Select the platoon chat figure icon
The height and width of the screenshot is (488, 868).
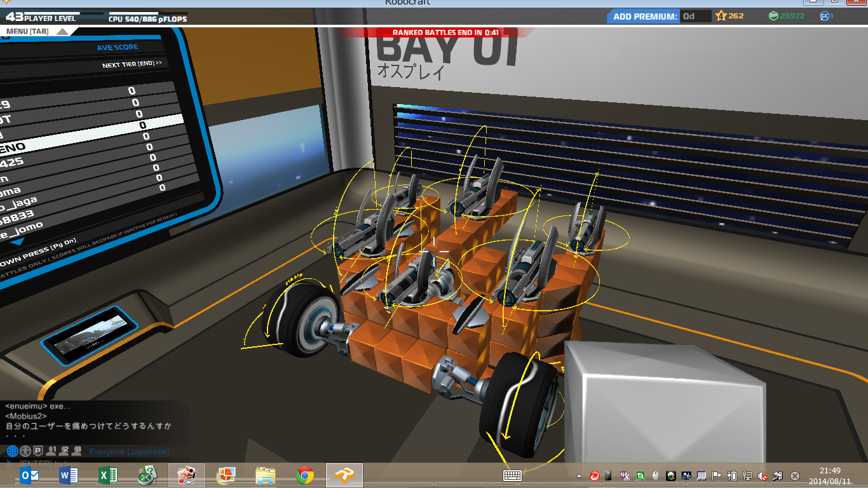point(25,452)
